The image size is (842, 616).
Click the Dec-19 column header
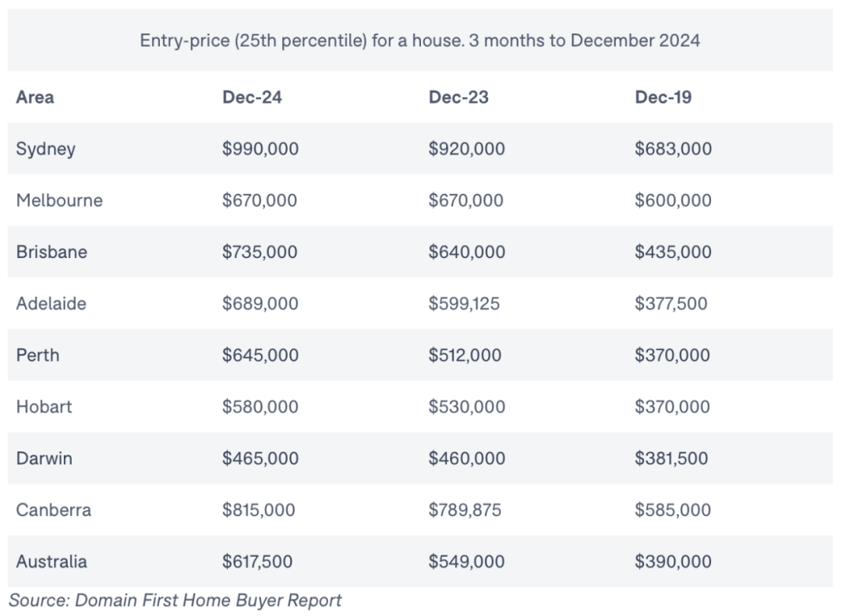(x=663, y=97)
